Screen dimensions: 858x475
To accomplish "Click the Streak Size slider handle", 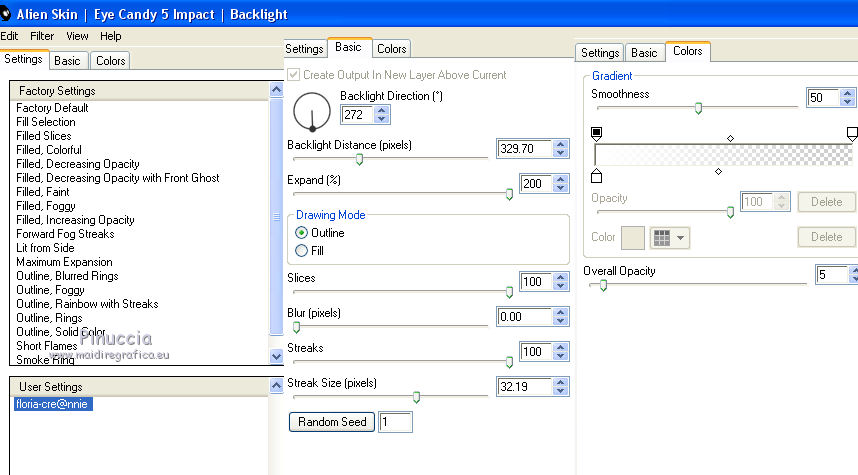I will 416,397.
